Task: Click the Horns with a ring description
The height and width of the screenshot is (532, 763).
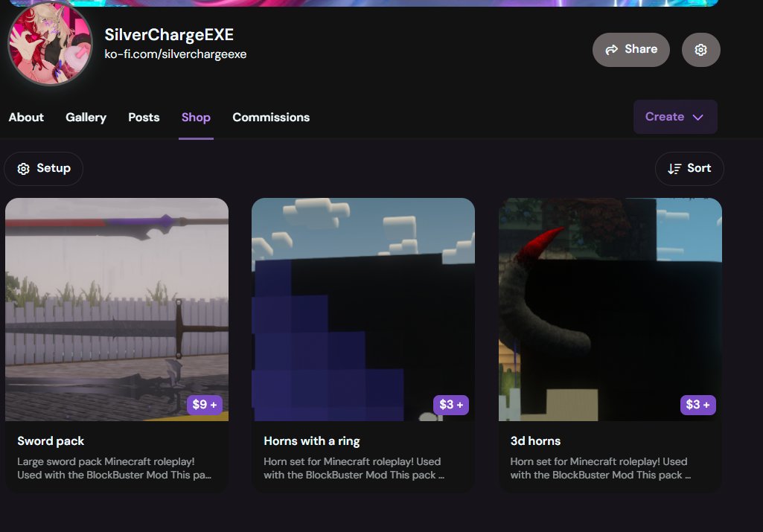Action: pyautogui.click(x=354, y=468)
